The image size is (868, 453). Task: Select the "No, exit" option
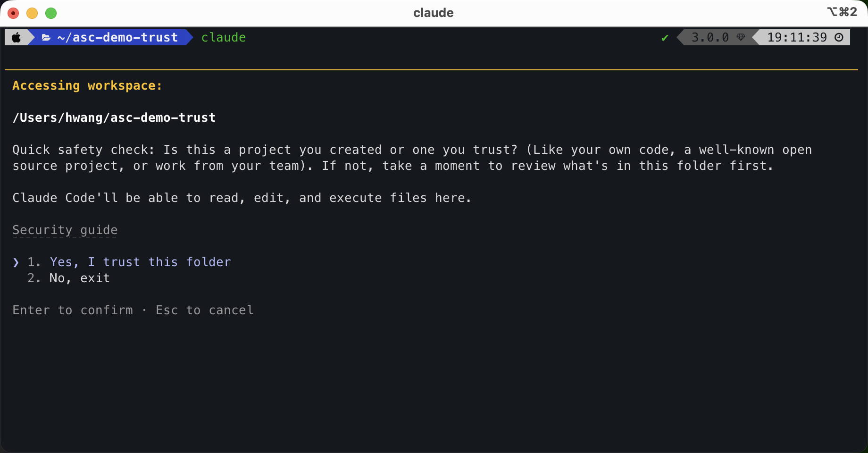[x=79, y=278]
